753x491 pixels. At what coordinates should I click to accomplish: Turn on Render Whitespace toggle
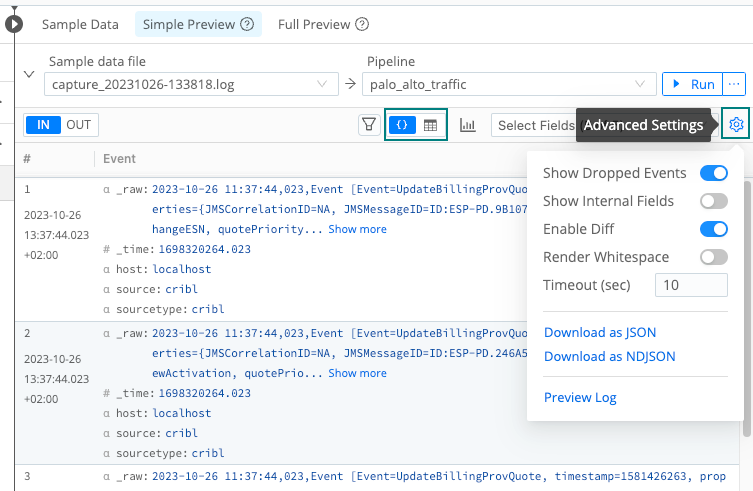pyautogui.click(x=713, y=257)
